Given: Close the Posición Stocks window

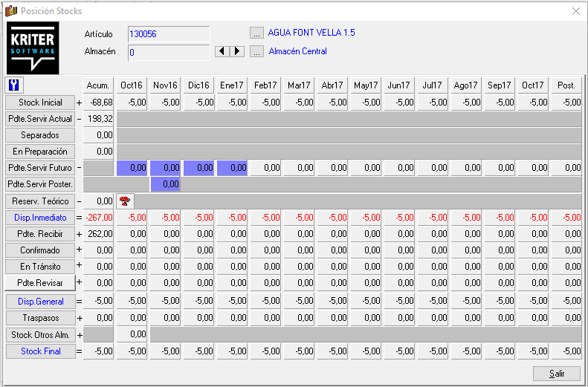Looking at the screenshot, I should 576,11.
